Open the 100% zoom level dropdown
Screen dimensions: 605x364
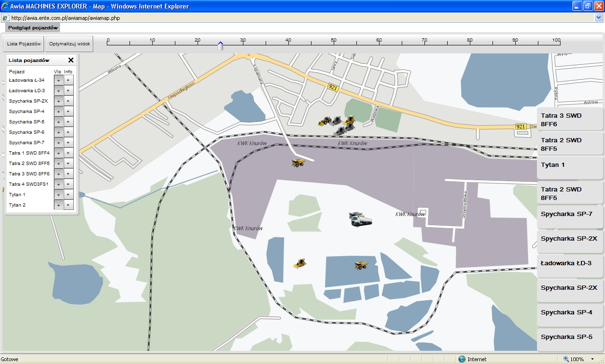point(592,359)
